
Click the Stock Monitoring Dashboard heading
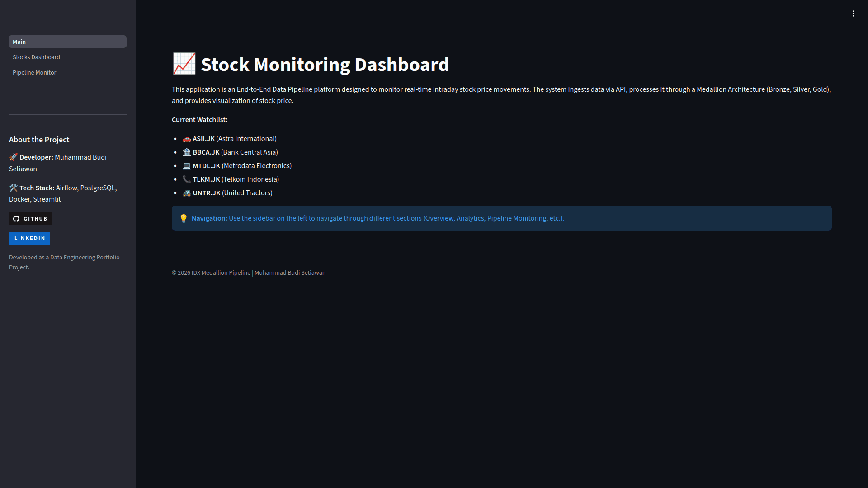325,65
